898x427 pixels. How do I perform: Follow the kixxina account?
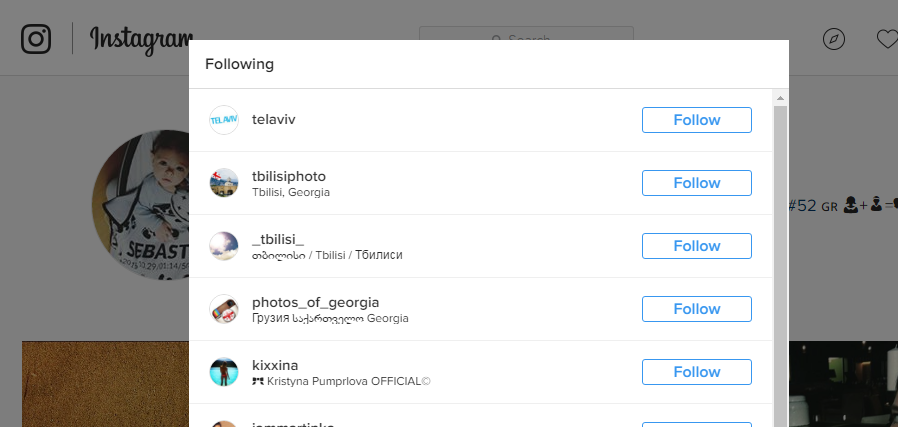coord(696,372)
